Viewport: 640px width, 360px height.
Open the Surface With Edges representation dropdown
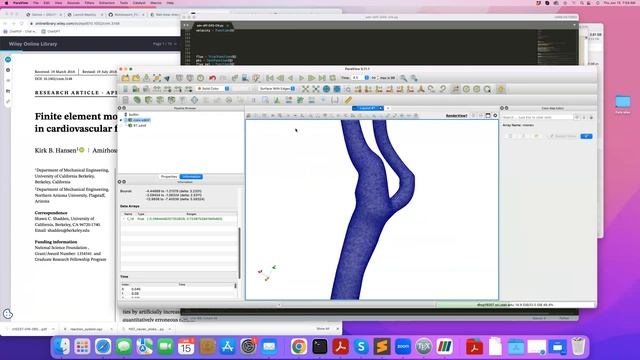tap(277, 89)
